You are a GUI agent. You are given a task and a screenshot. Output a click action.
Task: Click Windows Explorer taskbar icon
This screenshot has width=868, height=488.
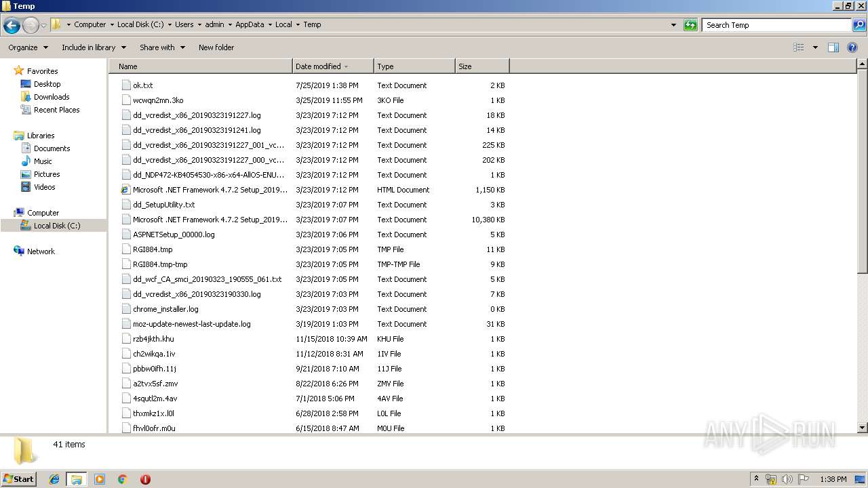(x=77, y=479)
